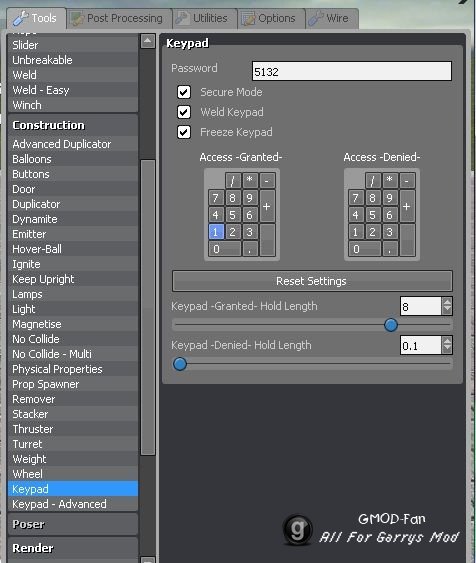Select numpad key 5 under Access Granted
The height and width of the screenshot is (563, 476).
[232, 215]
